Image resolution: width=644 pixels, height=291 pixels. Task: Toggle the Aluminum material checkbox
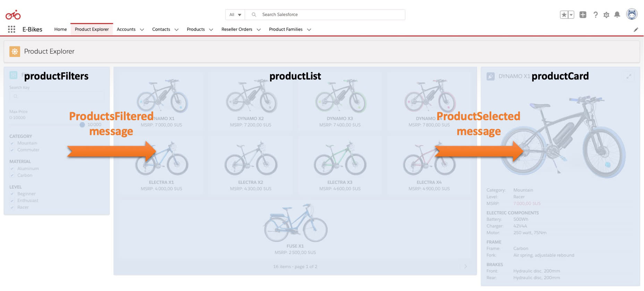click(12, 168)
